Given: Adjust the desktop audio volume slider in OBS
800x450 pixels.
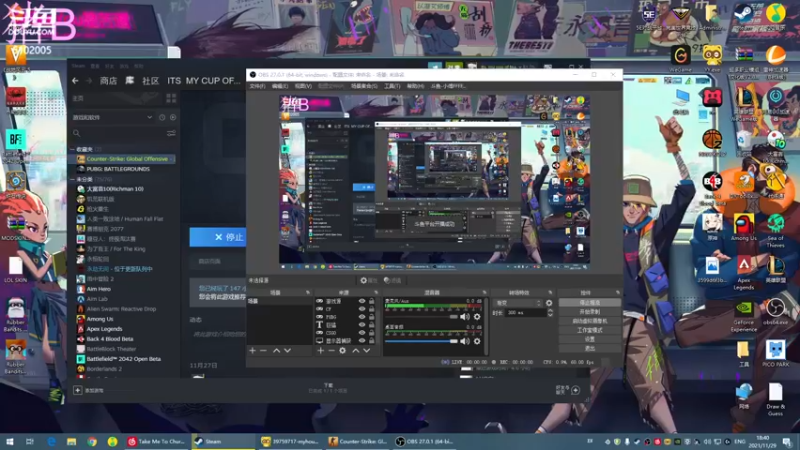Looking at the screenshot, I should [421, 341].
